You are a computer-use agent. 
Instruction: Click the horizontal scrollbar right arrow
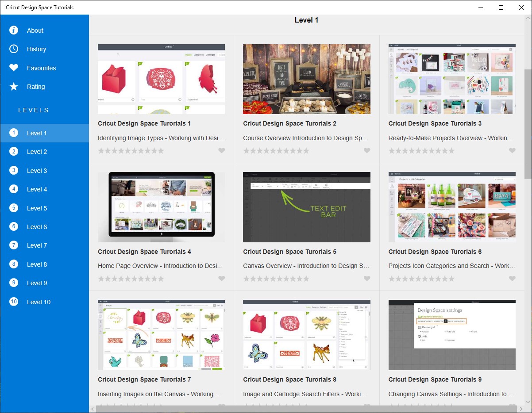pos(520,409)
